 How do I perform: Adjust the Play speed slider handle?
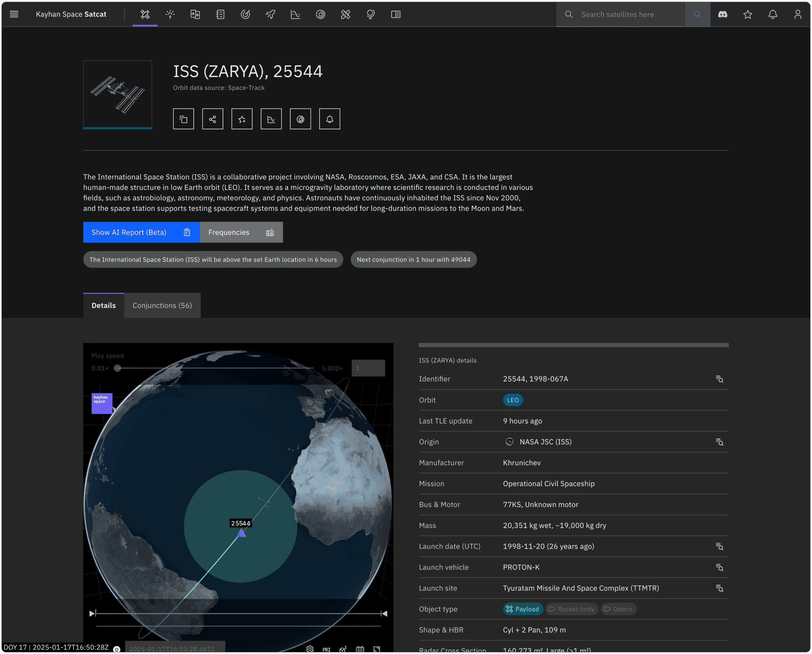118,368
